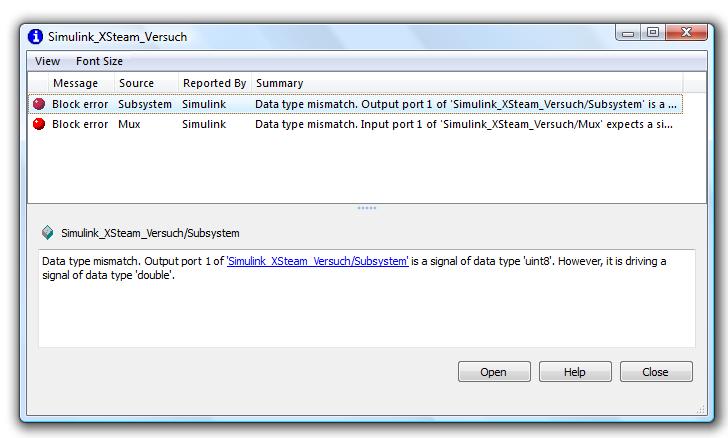
Task: Open the Font Size menu
Action: pos(99,61)
